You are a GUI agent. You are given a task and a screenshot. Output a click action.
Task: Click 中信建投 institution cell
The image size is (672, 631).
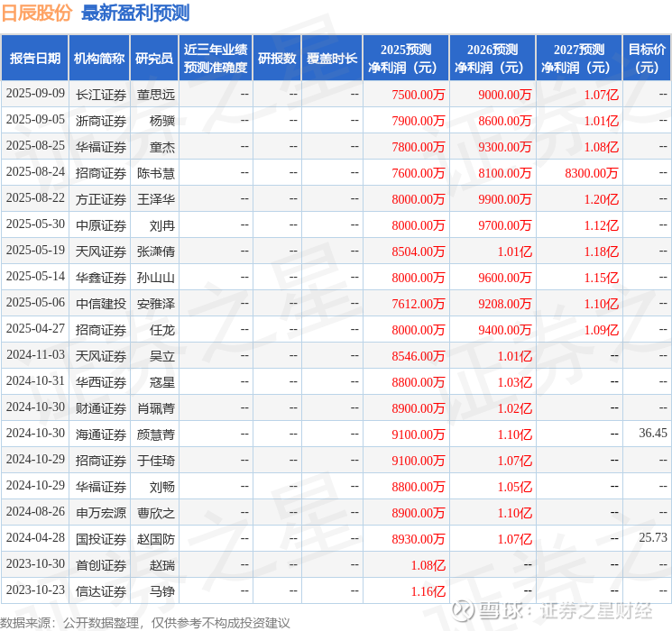[101, 304]
